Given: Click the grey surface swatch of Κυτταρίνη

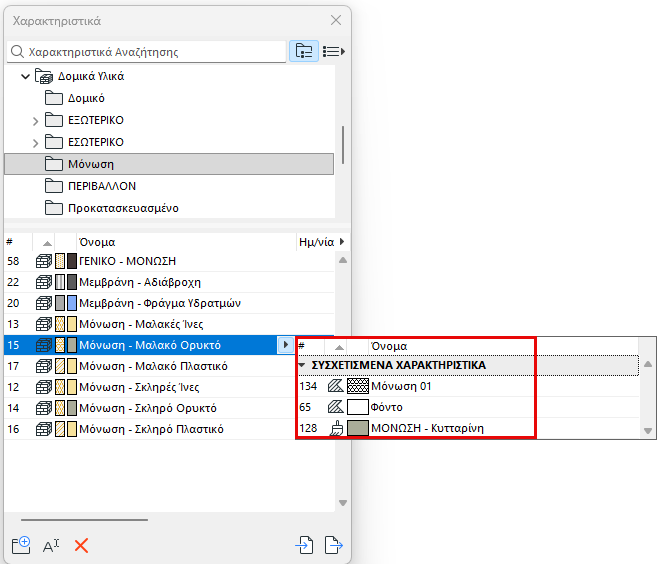Looking at the screenshot, I should (x=358, y=428).
